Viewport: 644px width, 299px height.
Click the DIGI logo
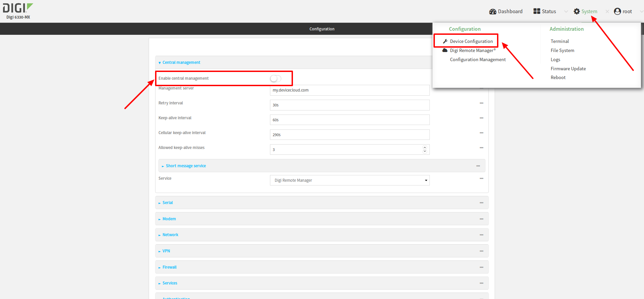point(18,8)
